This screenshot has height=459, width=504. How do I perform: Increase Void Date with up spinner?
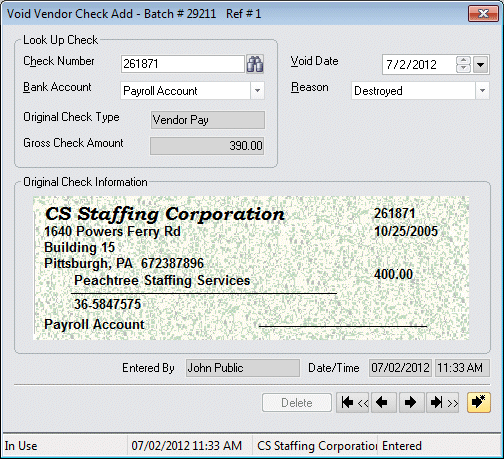click(x=463, y=60)
